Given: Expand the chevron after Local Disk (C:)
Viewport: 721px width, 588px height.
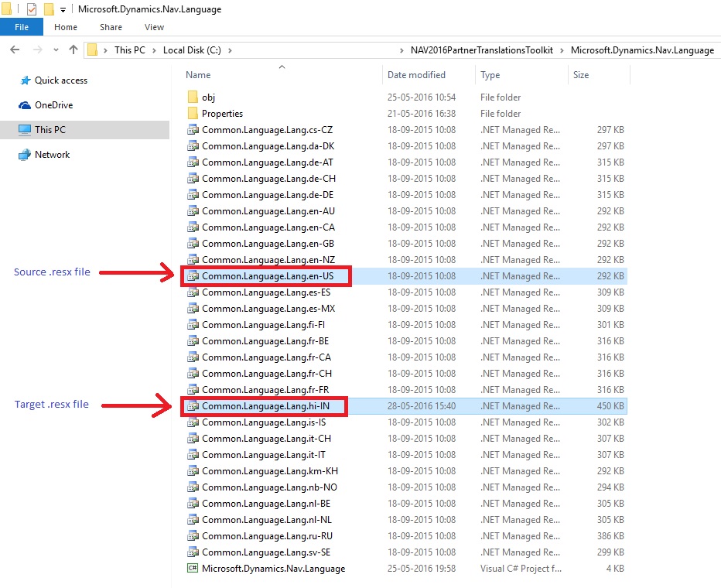Looking at the screenshot, I should tap(230, 50).
